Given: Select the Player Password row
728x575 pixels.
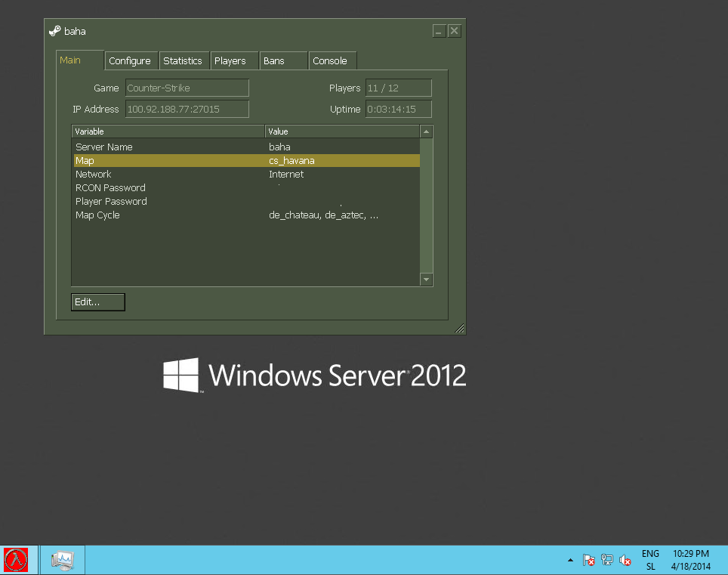Looking at the screenshot, I should tap(246, 202).
